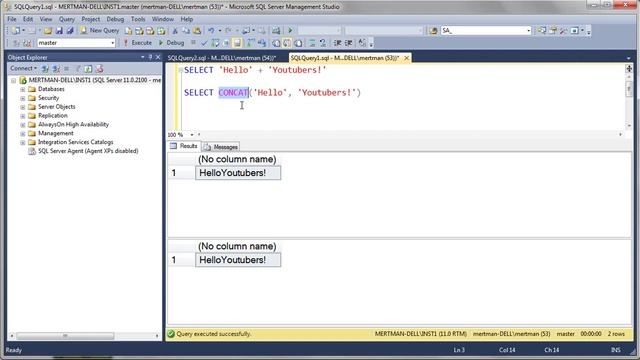Click the Increase Indent icon
This screenshot has height=360, width=640.
pos(349,43)
